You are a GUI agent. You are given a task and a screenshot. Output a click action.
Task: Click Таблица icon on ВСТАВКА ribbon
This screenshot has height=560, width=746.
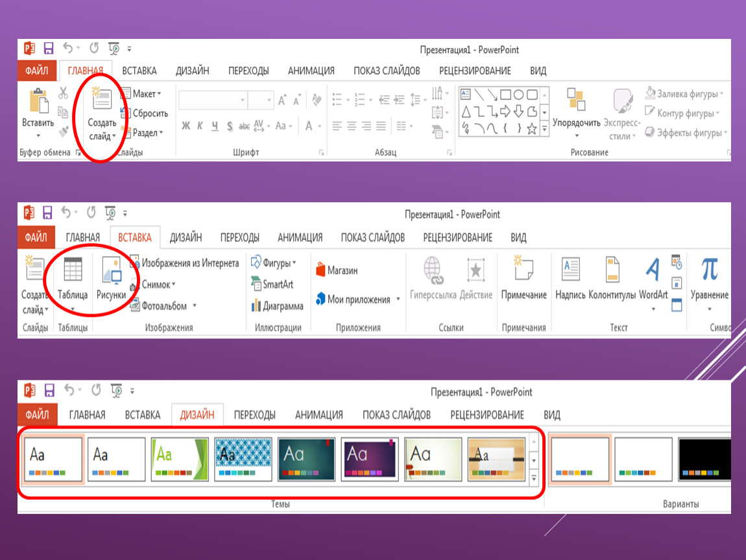click(73, 270)
